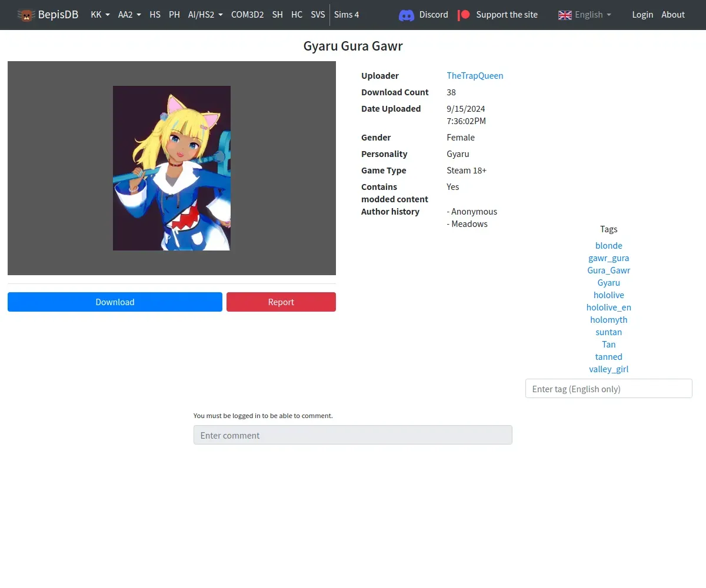The image size is (706, 588).
Task: Select the blonde tag
Action: [x=608, y=245]
